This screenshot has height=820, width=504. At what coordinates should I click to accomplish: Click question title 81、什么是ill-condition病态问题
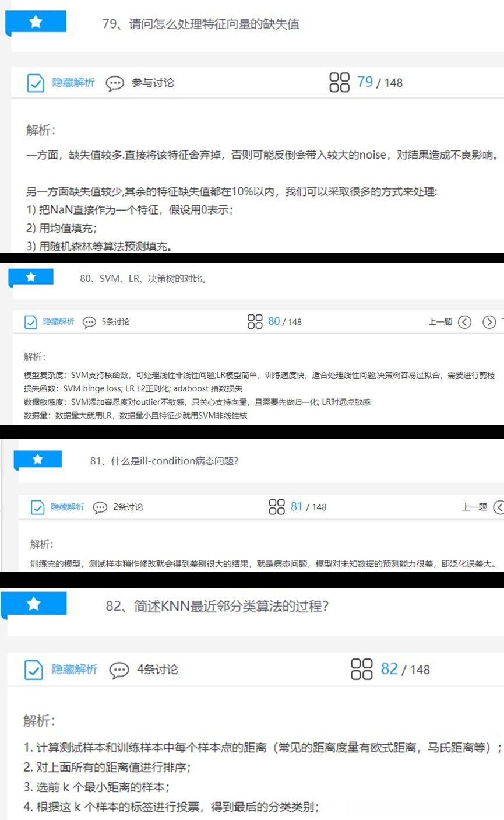click(x=164, y=461)
